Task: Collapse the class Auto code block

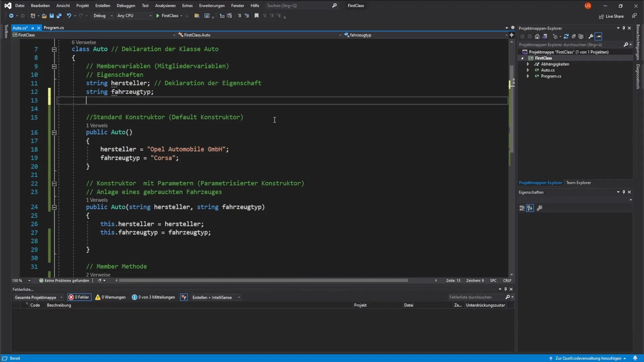Action: [54, 49]
